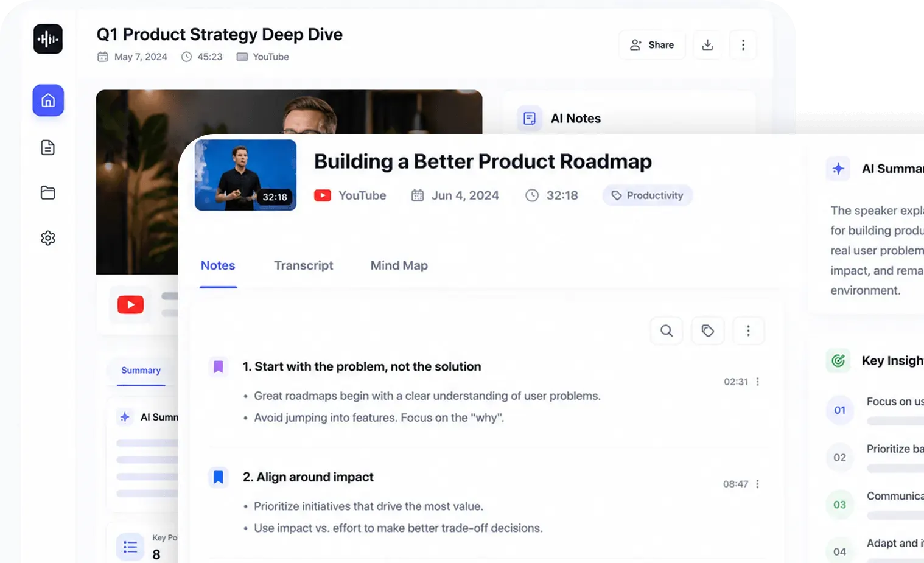Click the back window video preview
Image resolution: width=924 pixels, height=563 pixels.
pos(289,113)
